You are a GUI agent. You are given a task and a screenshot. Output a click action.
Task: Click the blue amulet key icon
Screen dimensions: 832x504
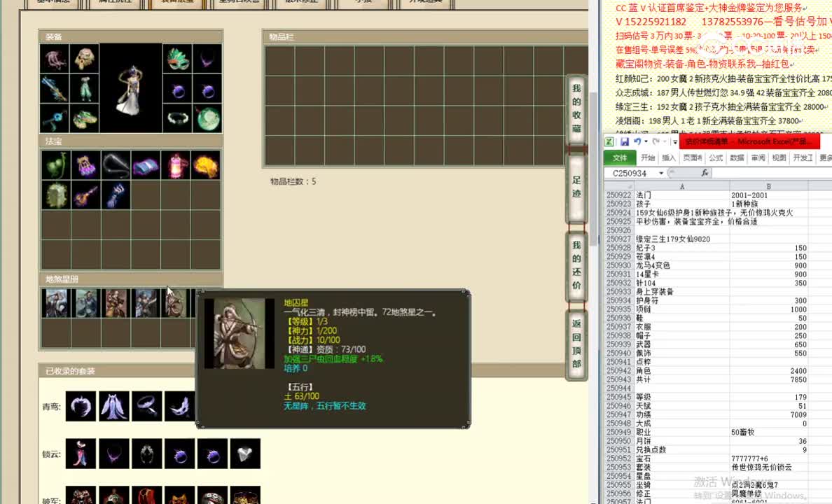point(55,118)
